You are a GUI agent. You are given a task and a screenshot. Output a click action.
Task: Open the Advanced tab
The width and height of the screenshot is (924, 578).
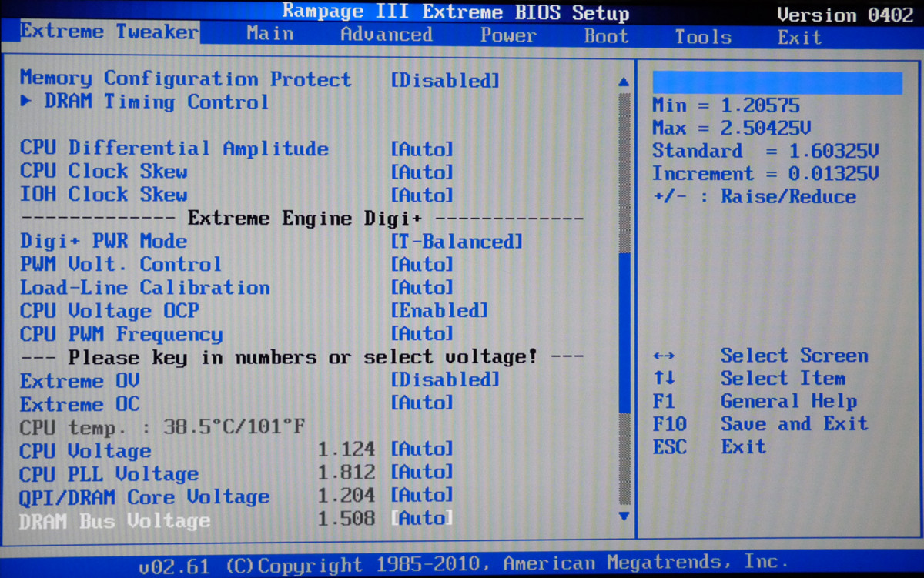pyautogui.click(x=387, y=35)
